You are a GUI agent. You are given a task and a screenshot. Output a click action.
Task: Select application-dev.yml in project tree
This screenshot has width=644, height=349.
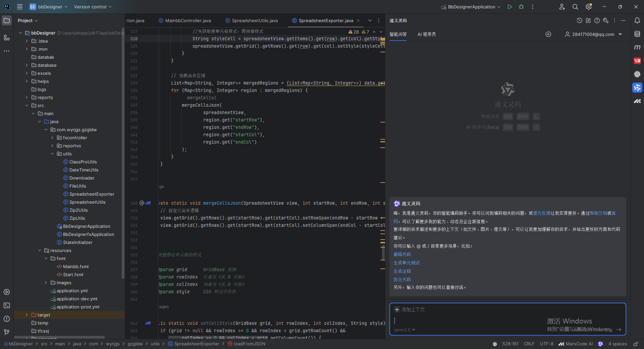(77, 299)
